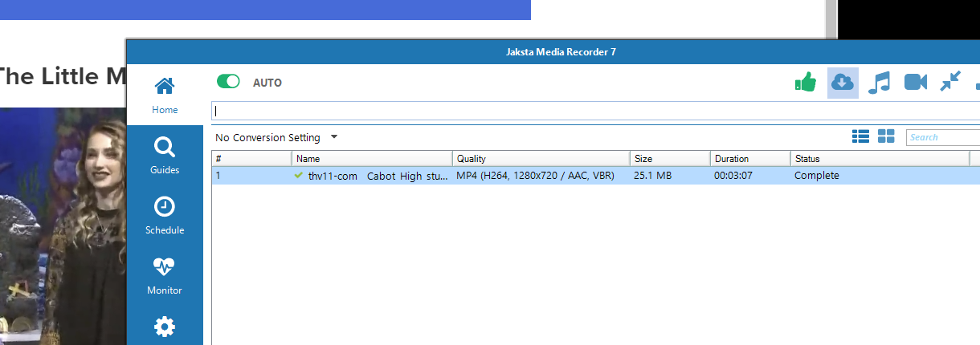980x345 pixels.
Task: Click the Complete status cell
Action: (817, 176)
